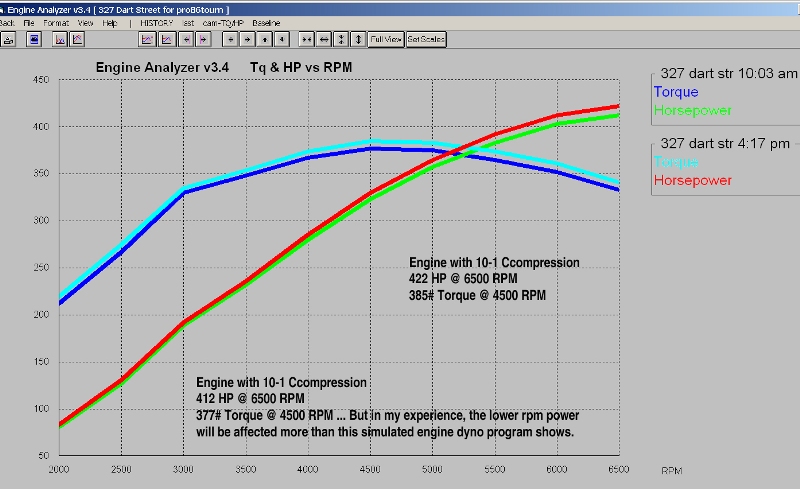The width and height of the screenshot is (800, 489).
Task: Click the '327 dart str 10:03 am' legend title
Action: point(729,74)
